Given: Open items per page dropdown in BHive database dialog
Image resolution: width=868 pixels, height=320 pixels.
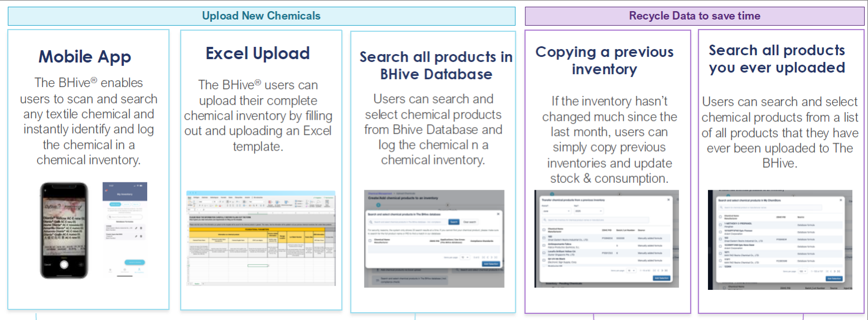Looking at the screenshot, I should [x=465, y=258].
